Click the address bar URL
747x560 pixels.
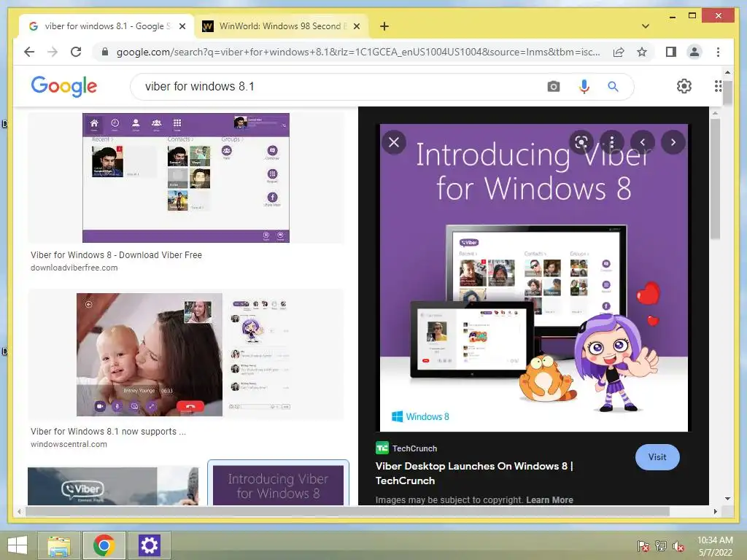(358, 52)
